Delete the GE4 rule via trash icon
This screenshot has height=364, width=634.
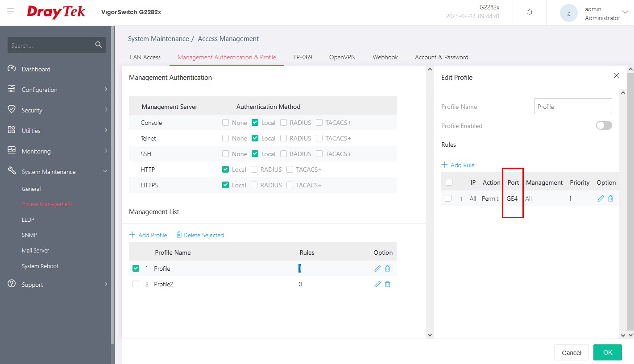611,199
